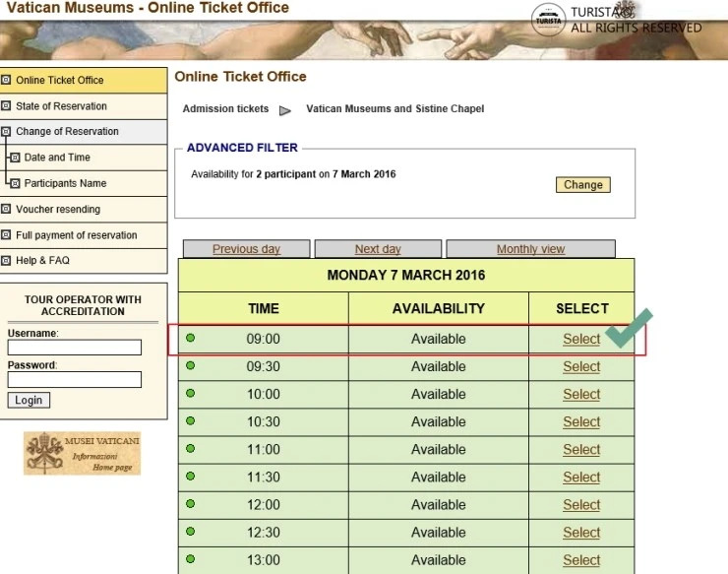Click the AVAILABILITY column header
This screenshot has height=574, width=728.
click(439, 308)
